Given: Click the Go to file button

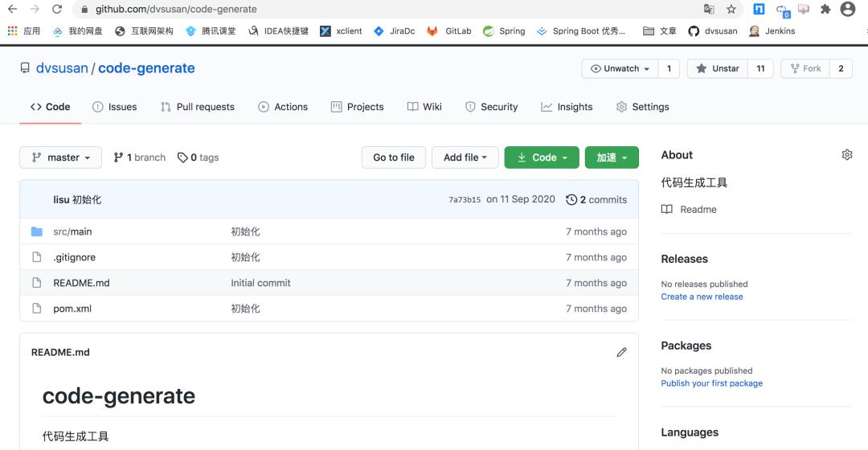Looking at the screenshot, I should 394,157.
